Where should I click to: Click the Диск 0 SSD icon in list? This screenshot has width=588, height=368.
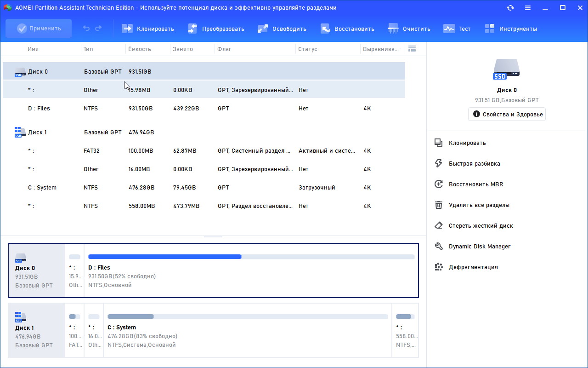pos(20,72)
